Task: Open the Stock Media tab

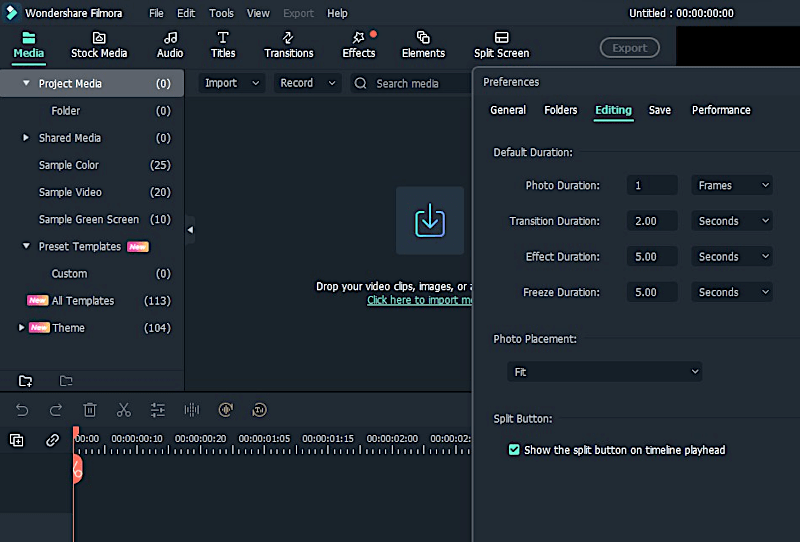Action: point(99,45)
